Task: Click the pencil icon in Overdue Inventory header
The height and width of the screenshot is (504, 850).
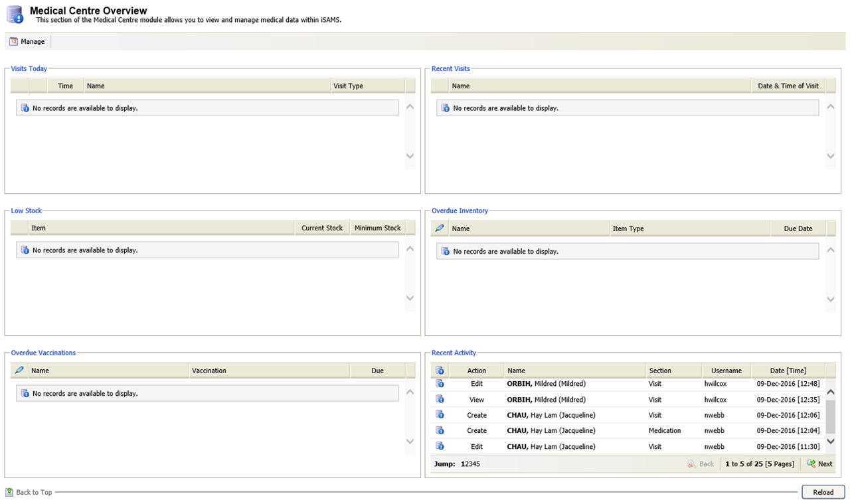Action: [439, 228]
